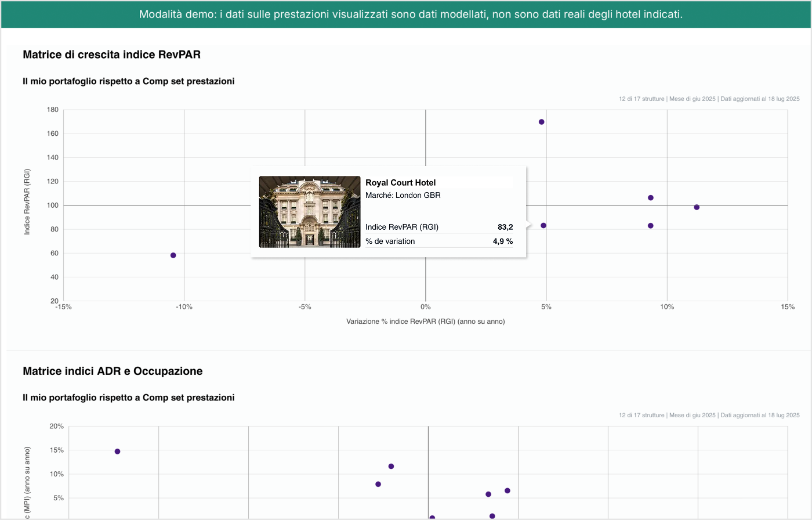Select the highest ADR point right of center line
Image resolution: width=812 pixels, height=520 pixels.
[507, 490]
